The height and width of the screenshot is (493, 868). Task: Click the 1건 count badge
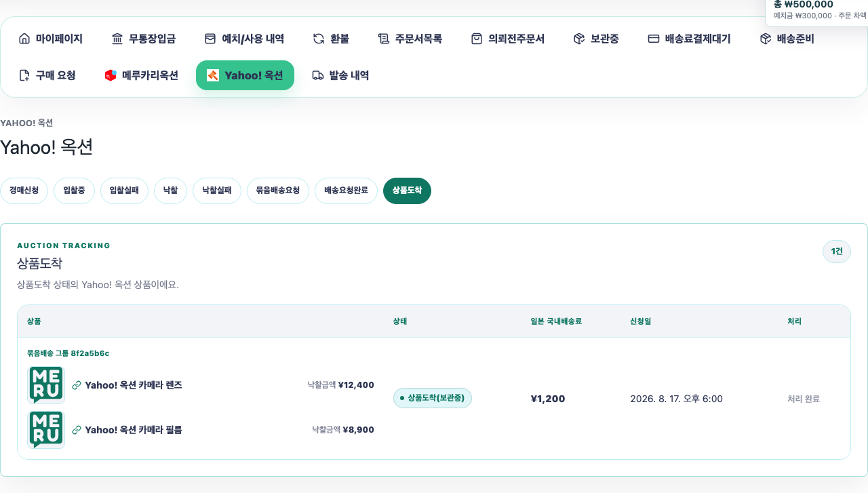[x=837, y=252]
